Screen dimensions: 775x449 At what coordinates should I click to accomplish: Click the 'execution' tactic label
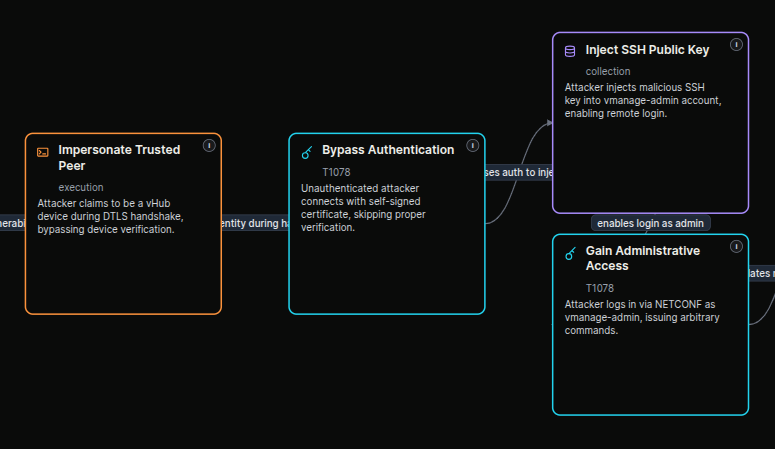coord(81,187)
